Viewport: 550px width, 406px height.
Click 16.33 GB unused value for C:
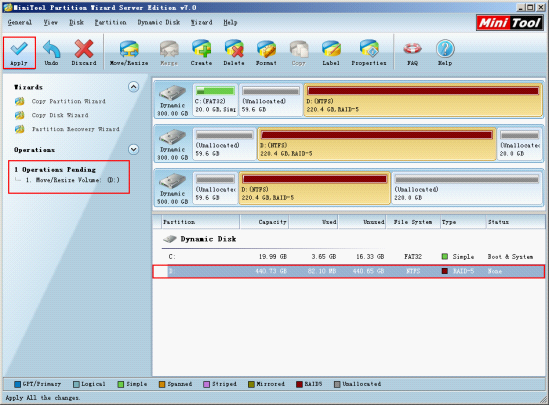pyautogui.click(x=370, y=257)
